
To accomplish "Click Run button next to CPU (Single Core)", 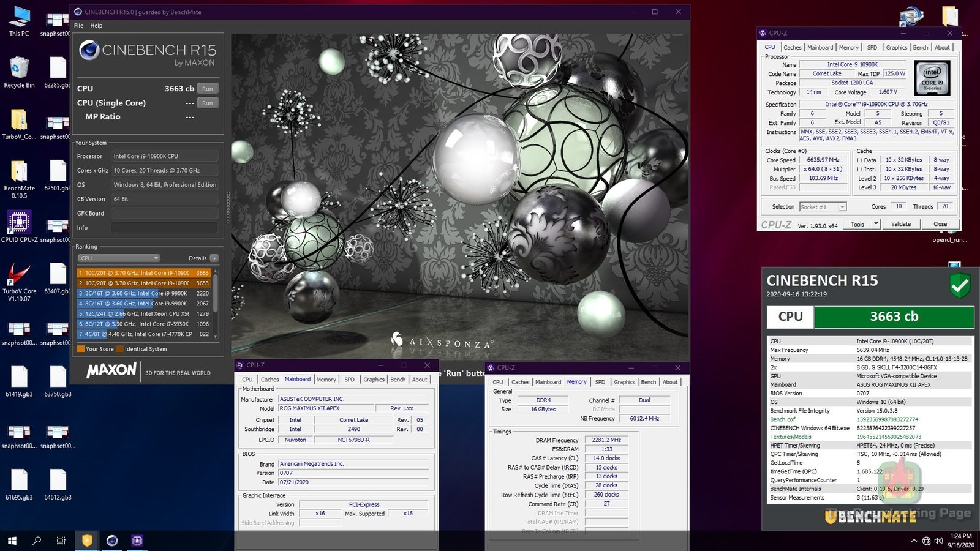I will (x=208, y=103).
